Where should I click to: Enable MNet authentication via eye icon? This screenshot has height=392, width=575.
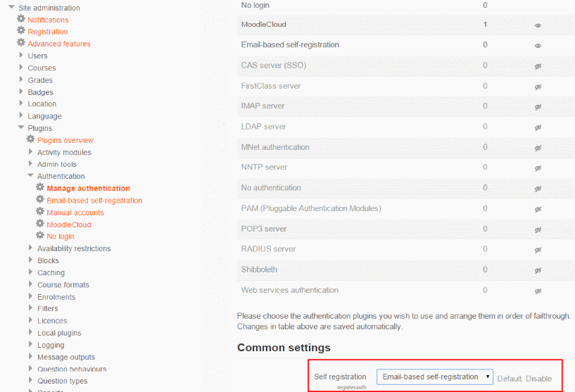coord(538,148)
